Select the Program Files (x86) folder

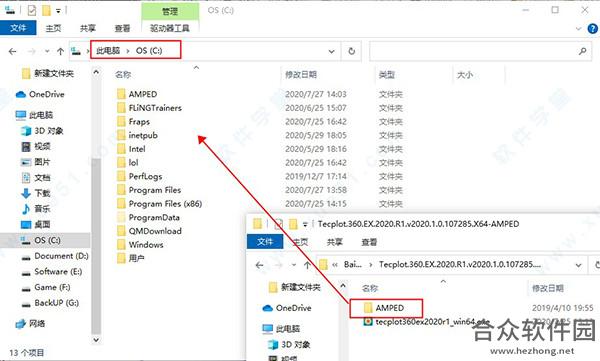[165, 204]
